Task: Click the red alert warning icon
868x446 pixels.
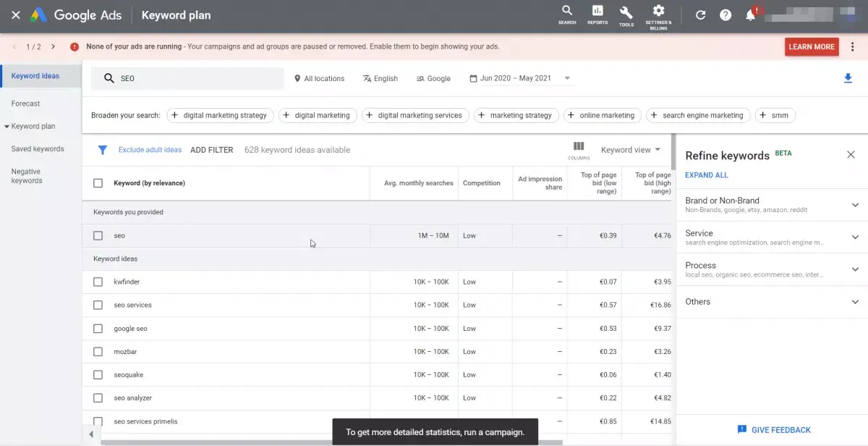Action: point(75,46)
